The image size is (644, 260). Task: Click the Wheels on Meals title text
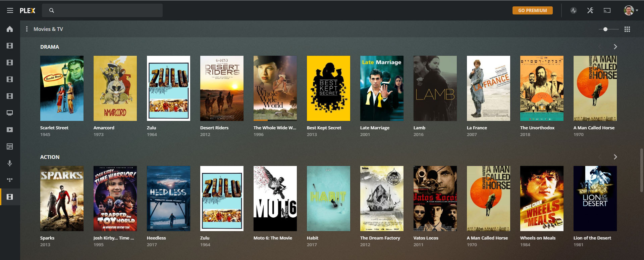coord(538,238)
